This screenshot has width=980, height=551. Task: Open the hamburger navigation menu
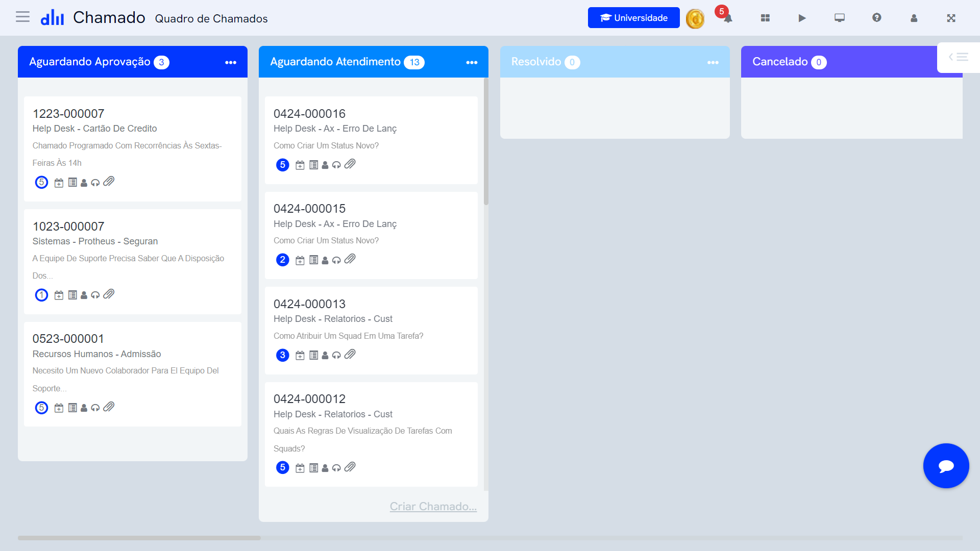click(x=22, y=17)
